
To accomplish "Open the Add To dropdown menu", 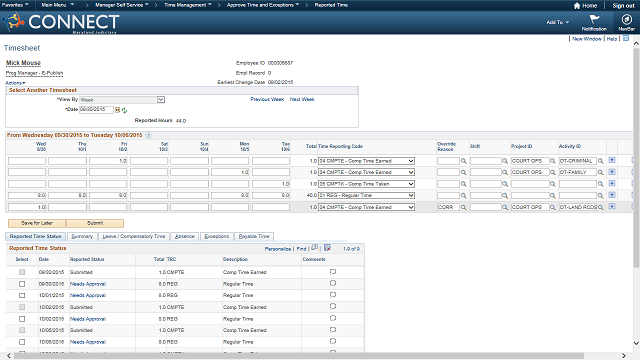I will point(558,22).
